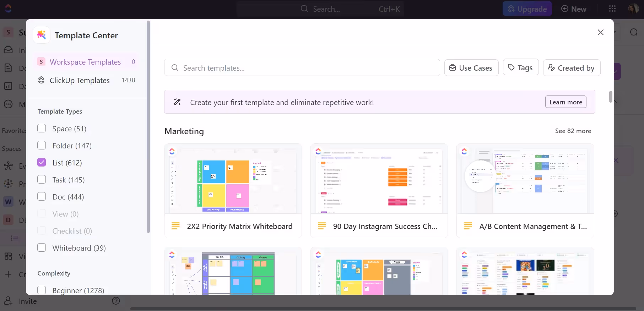Click the Template Center sparkle icon
Image resolution: width=644 pixels, height=311 pixels.
(x=42, y=35)
